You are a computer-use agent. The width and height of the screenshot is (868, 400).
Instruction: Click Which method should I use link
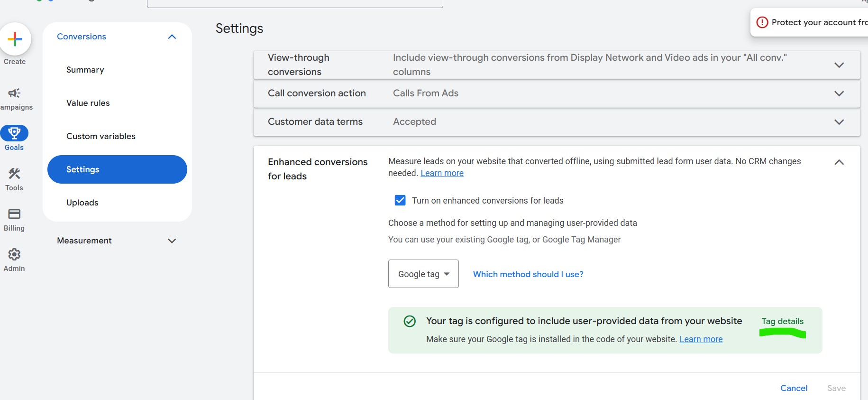pyautogui.click(x=528, y=274)
